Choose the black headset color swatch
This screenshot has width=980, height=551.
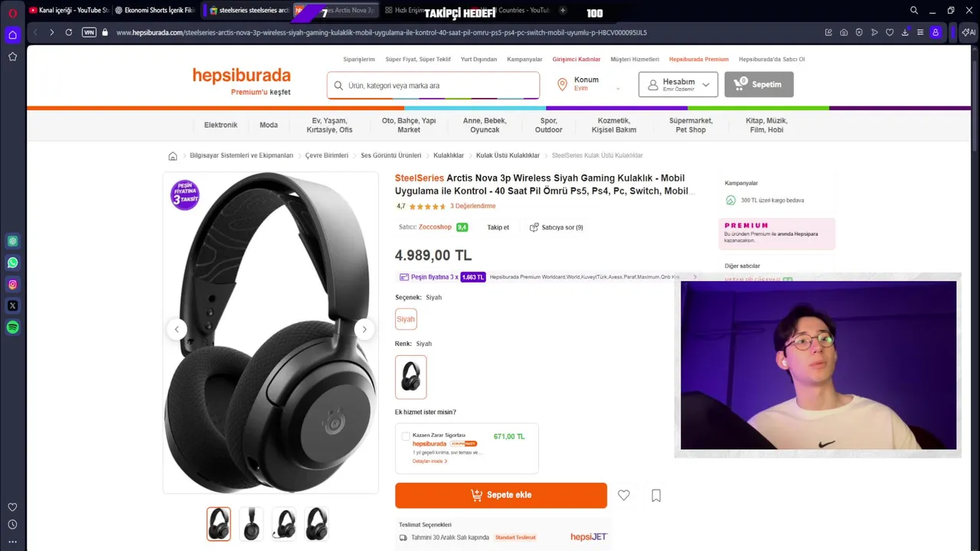click(x=411, y=377)
